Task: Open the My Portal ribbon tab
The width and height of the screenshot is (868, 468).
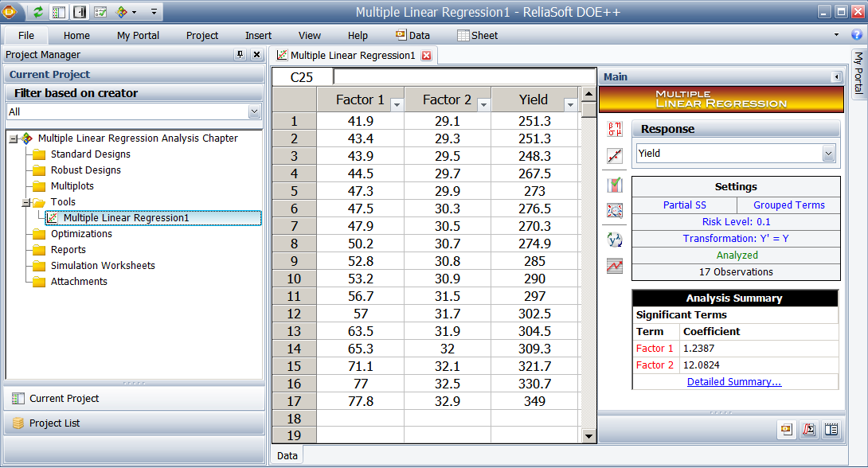Action: (138, 35)
